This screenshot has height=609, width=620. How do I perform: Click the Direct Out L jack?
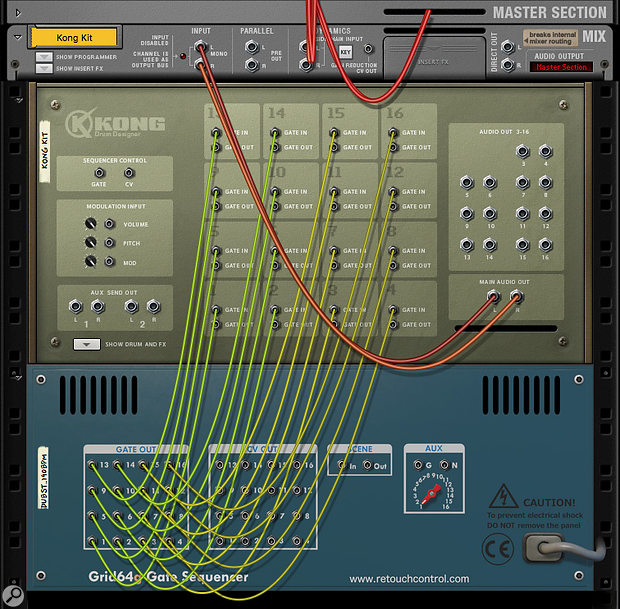pyautogui.click(x=508, y=47)
